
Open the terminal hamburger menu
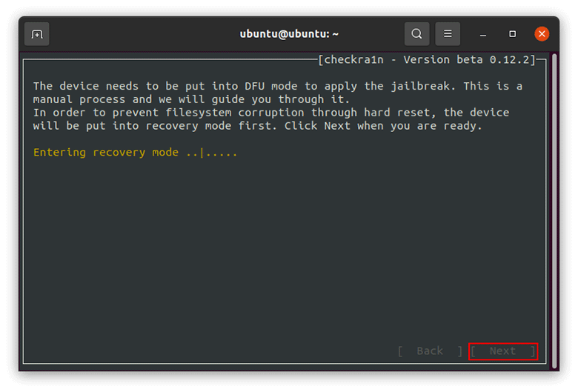[x=448, y=34]
